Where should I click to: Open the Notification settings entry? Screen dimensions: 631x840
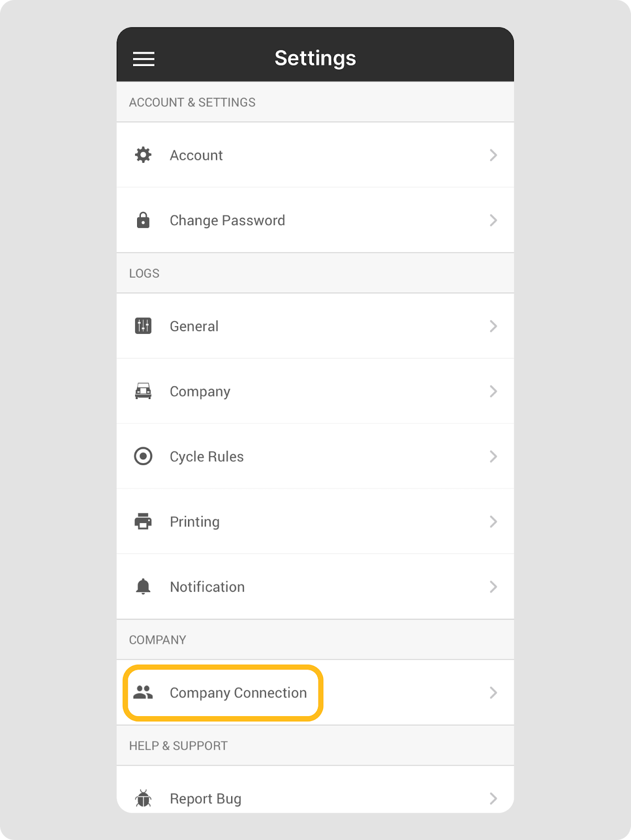(207, 586)
